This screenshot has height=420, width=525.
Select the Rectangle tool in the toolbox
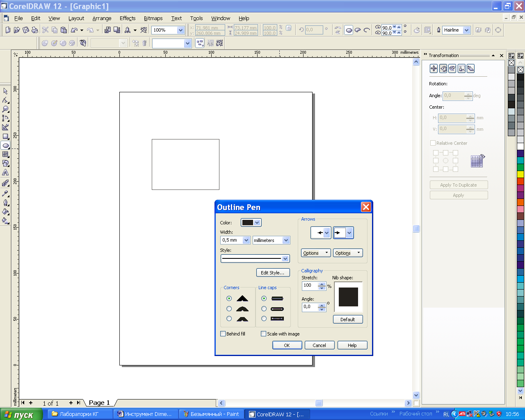(x=5, y=136)
